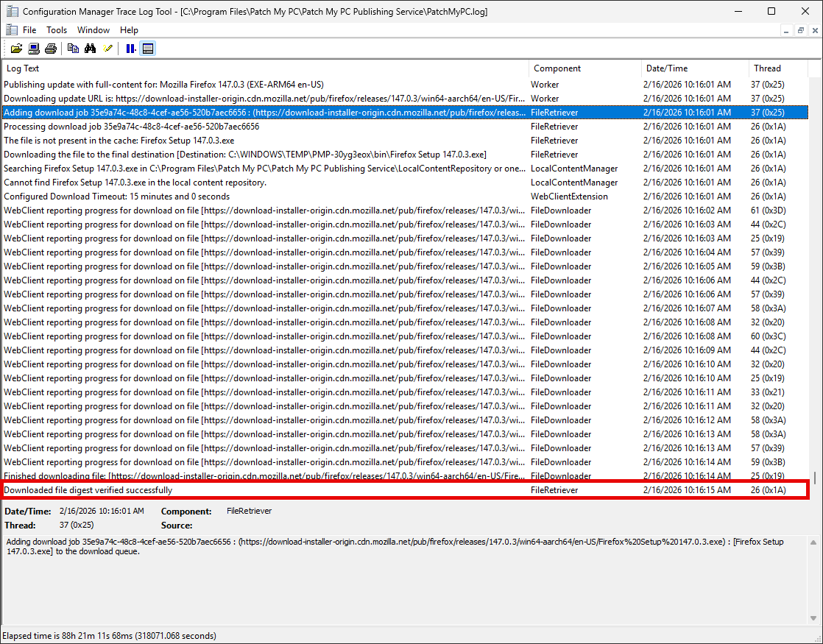
Task: Open a log from a remote computer
Action: tap(33, 48)
